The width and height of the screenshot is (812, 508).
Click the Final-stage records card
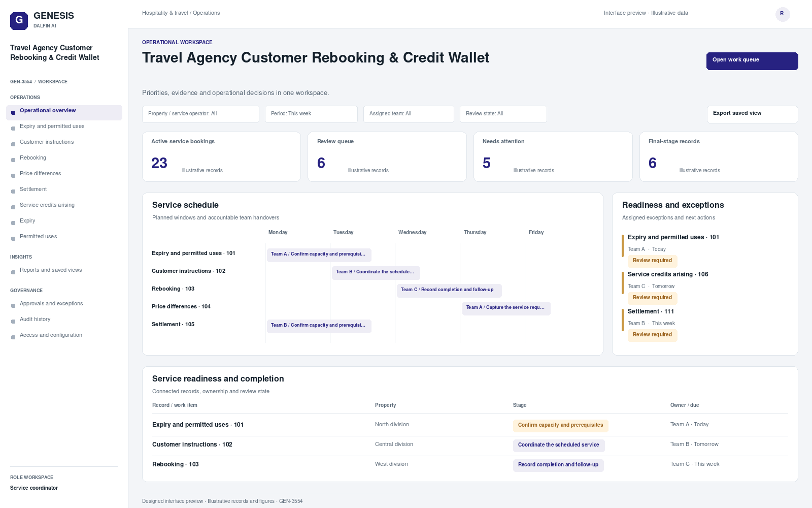[x=719, y=156]
